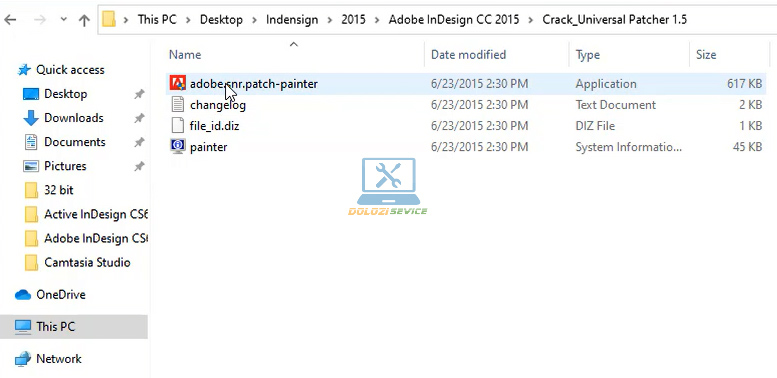Screen dimensions: 777x378
Task: Sort by Date modified column header
Action: pos(468,54)
